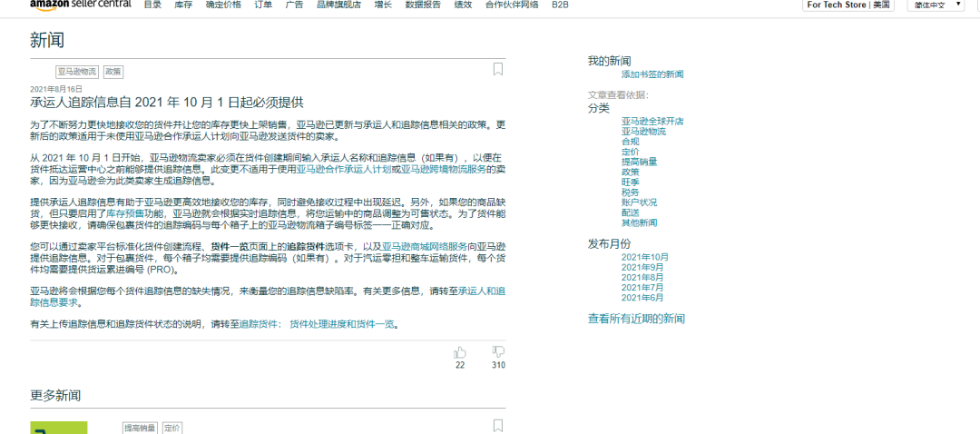Select the 定价 category in the sidebar
The height and width of the screenshot is (434, 980).
[x=630, y=152]
